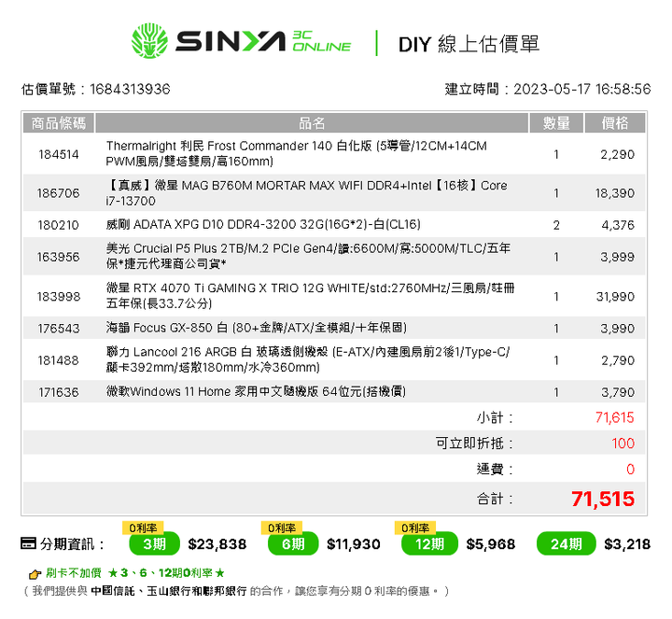This screenshot has width=672, height=619.
Task: Click the price 3,790
Action: tap(618, 392)
